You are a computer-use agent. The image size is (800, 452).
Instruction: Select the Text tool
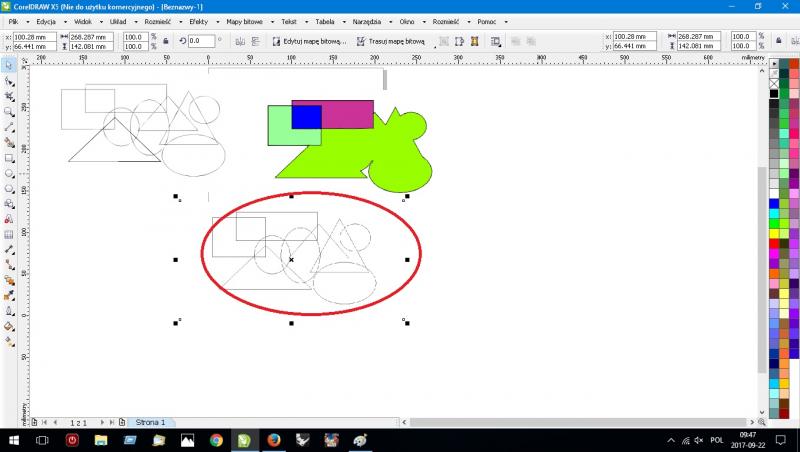9,218
